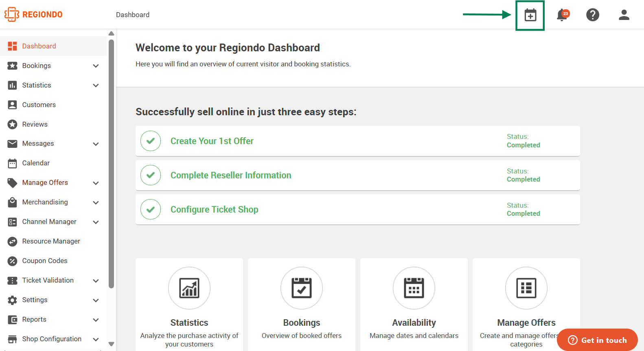Click the Merchandising bag icon

pyautogui.click(x=13, y=202)
